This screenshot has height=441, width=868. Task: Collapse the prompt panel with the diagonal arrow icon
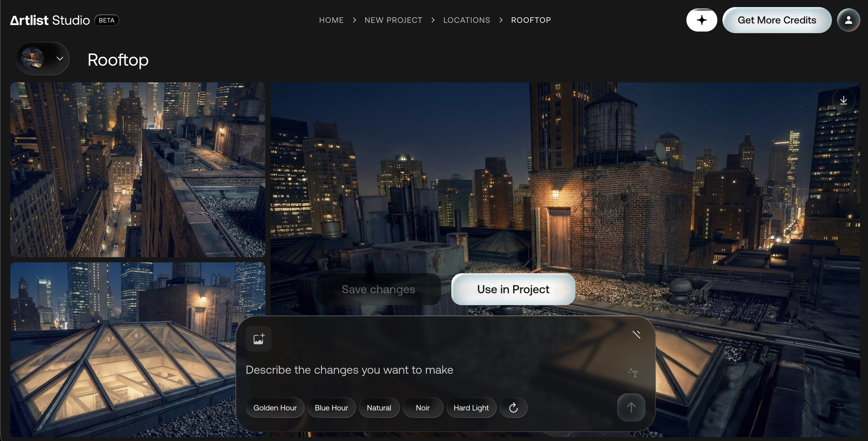pyautogui.click(x=636, y=334)
